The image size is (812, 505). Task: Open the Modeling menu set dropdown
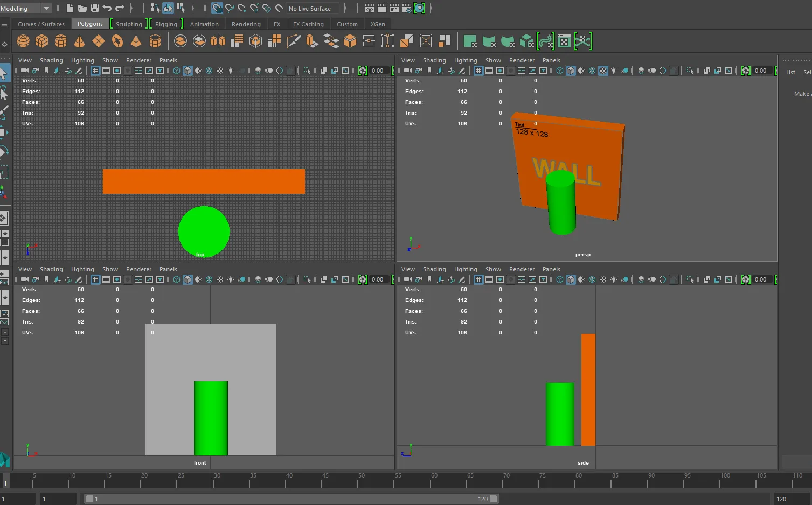(26, 8)
